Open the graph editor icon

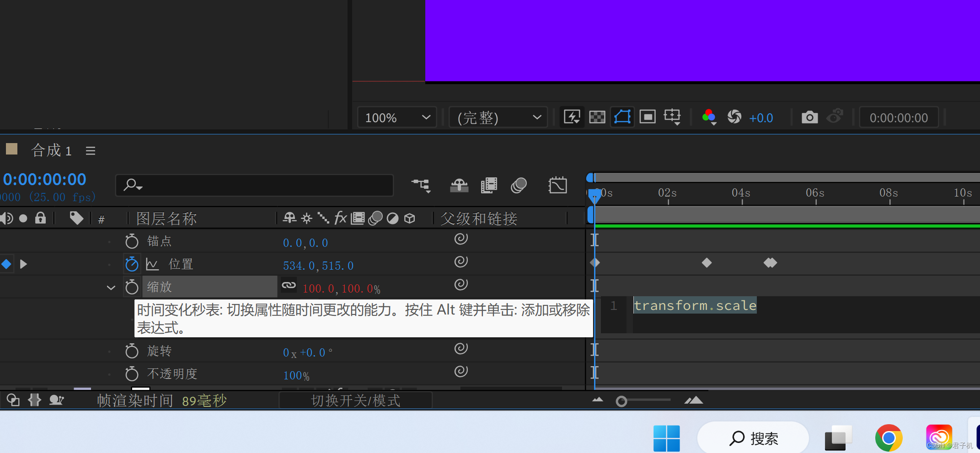point(557,185)
